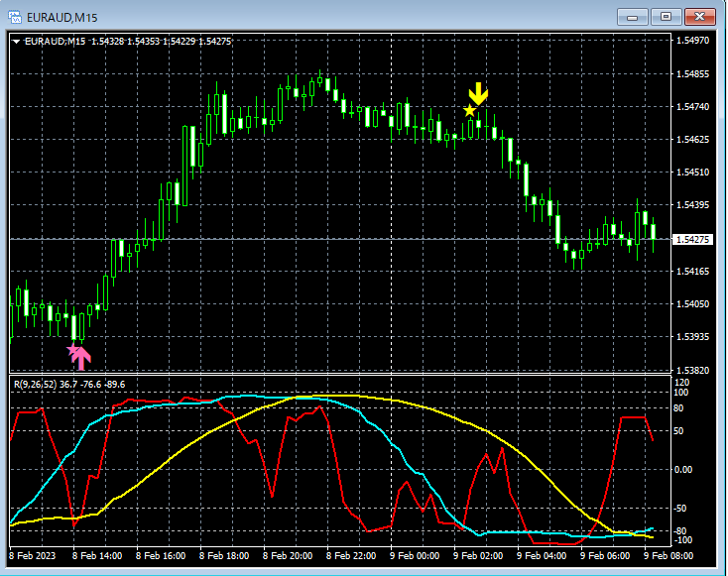The width and height of the screenshot is (728, 576).
Task: Click the 8 Feb 20:00 time label
Action: (x=288, y=555)
